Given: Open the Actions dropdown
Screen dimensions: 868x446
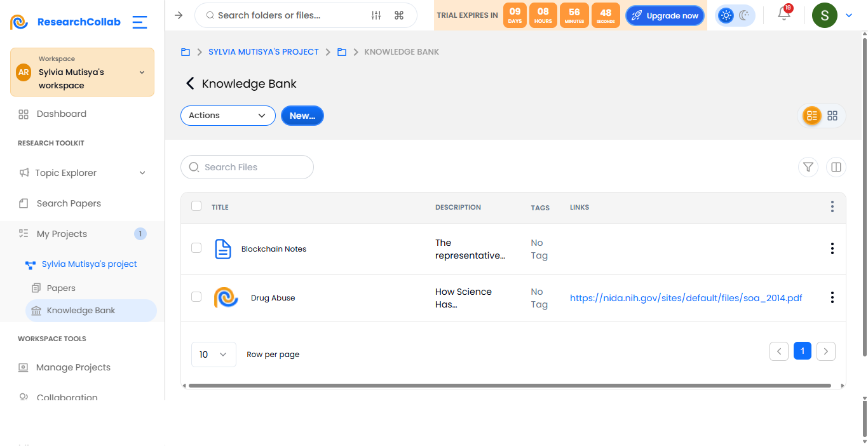Looking at the screenshot, I should pos(228,116).
